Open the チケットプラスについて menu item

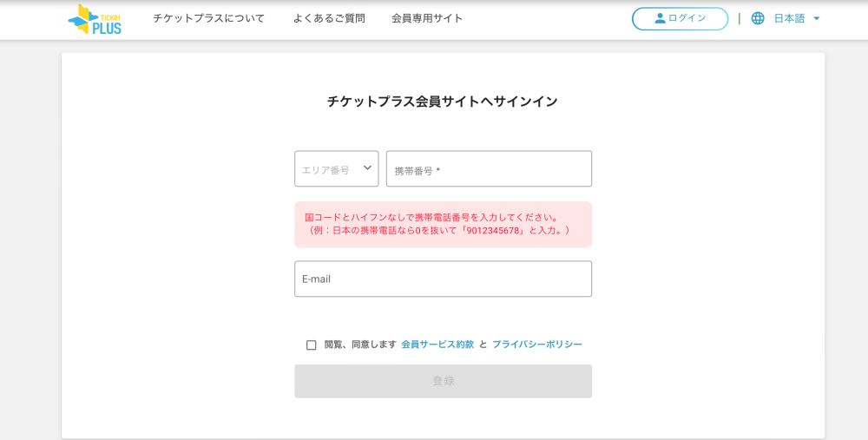[208, 18]
